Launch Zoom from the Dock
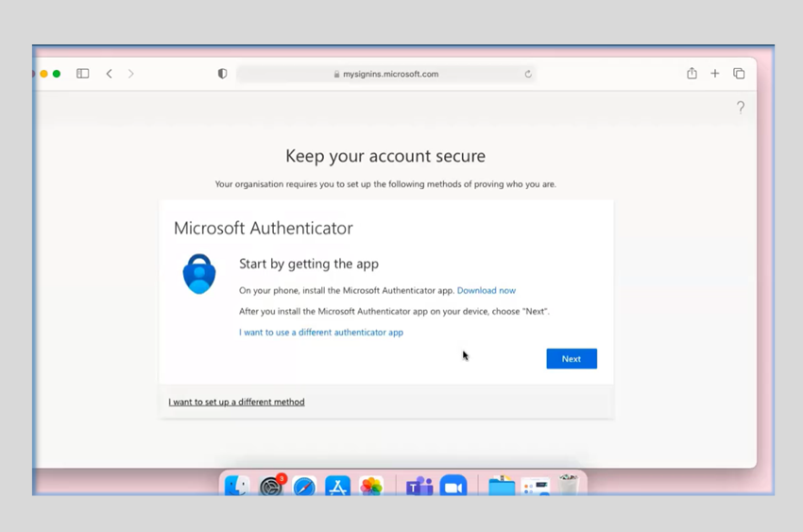Screen dimensions: 803x532 453,486
